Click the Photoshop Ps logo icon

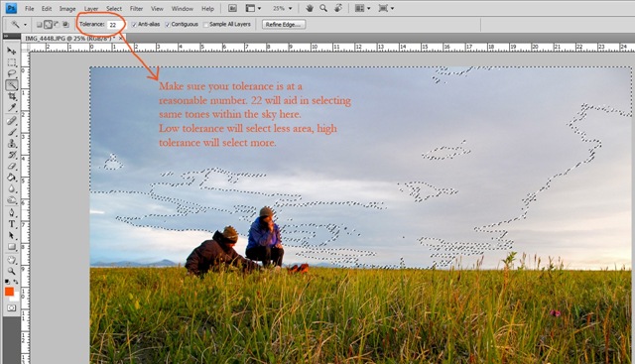point(11,8)
